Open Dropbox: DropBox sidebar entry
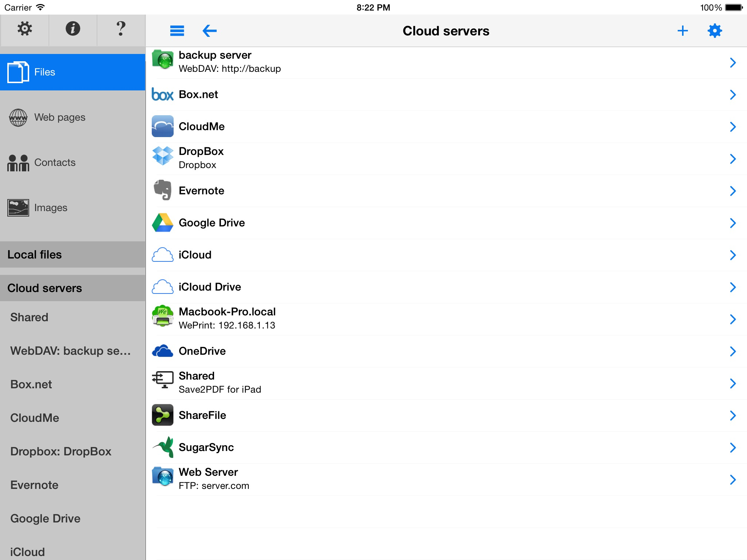 61,451
